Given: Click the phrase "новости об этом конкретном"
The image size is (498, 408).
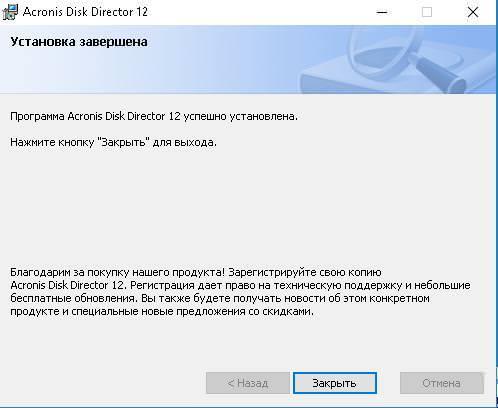Looking at the screenshot, I should [x=357, y=298].
